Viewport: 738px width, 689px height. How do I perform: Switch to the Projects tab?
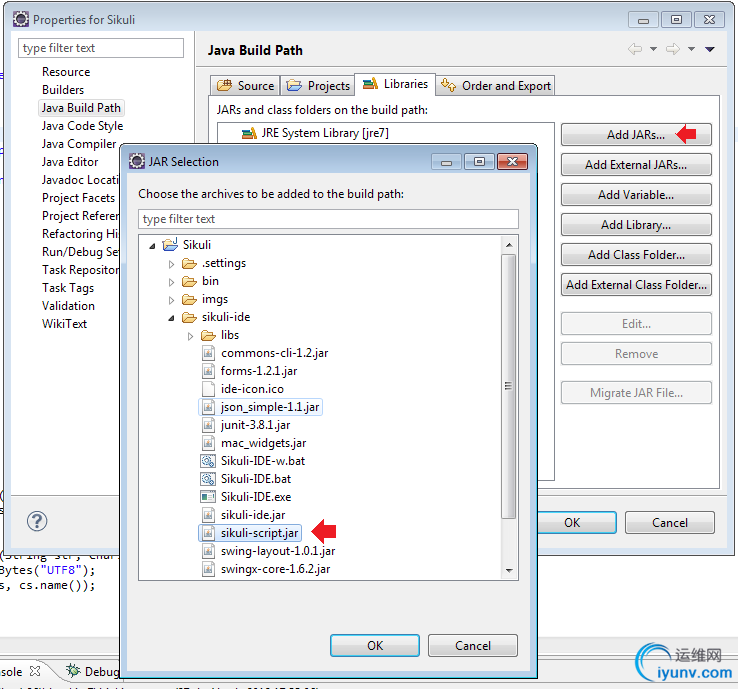click(x=318, y=86)
